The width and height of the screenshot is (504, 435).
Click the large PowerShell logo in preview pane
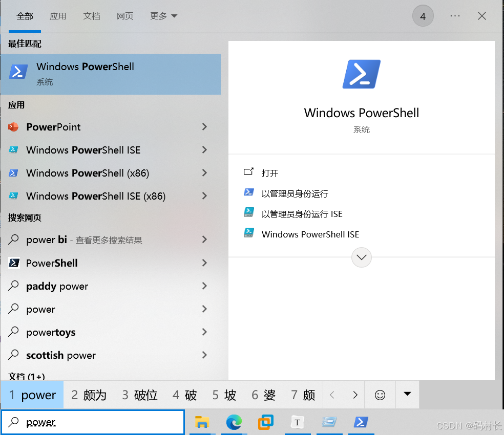(361, 74)
